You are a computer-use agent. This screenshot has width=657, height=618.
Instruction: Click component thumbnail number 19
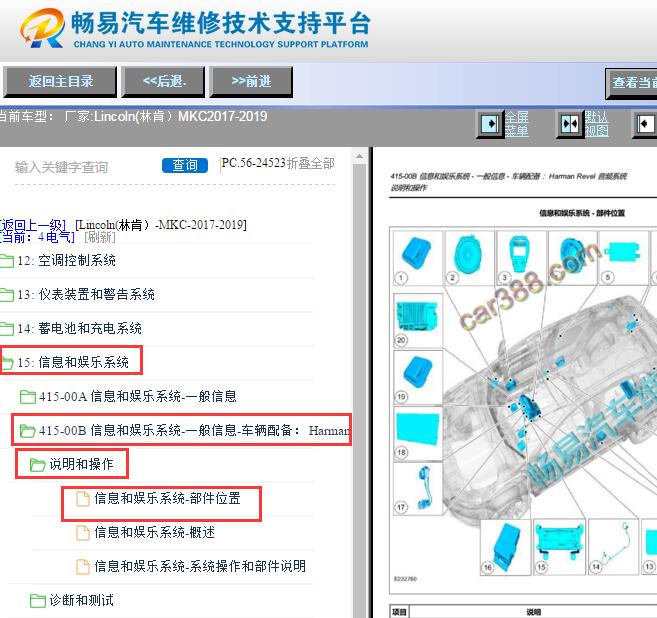coord(418,377)
